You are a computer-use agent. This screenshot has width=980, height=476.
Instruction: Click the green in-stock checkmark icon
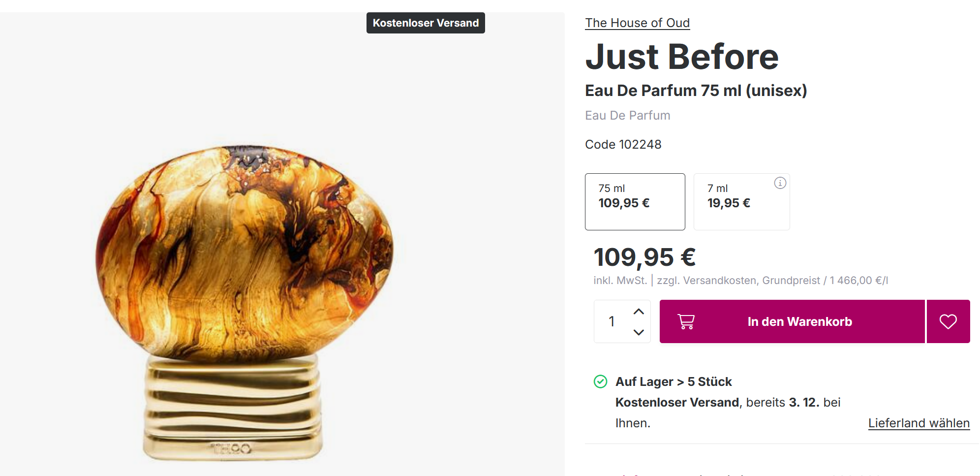click(x=600, y=381)
